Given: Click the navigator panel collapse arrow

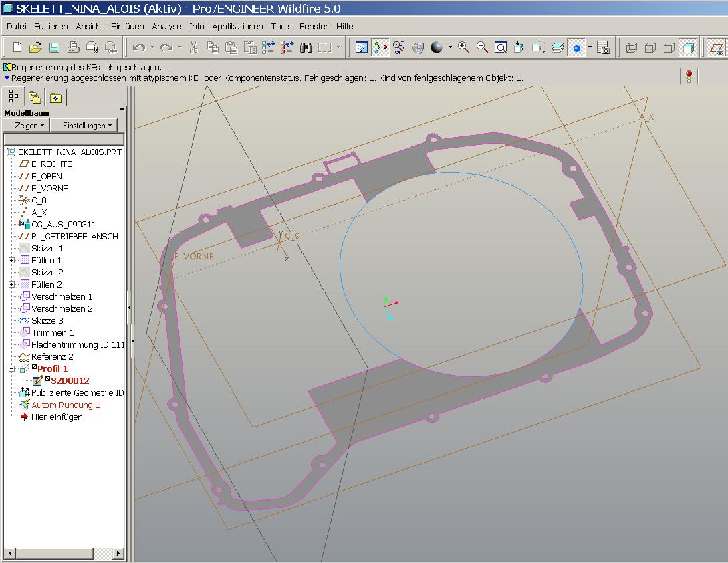Looking at the screenshot, I should [x=130, y=308].
